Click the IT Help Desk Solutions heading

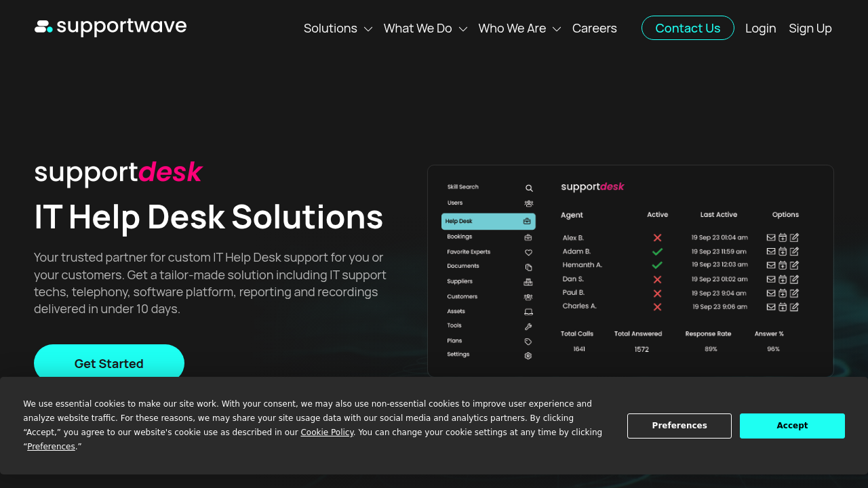[209, 217]
